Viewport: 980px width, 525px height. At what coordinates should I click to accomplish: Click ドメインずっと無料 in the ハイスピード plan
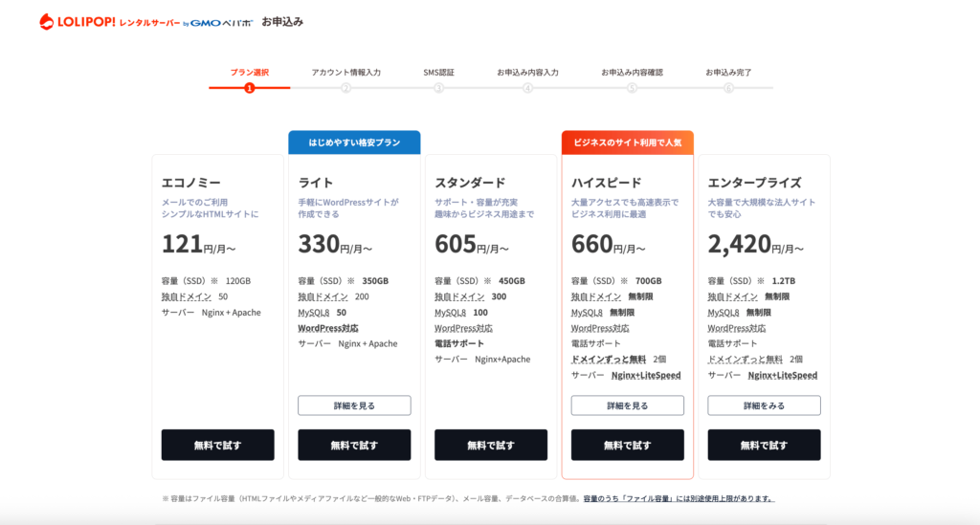pos(608,359)
